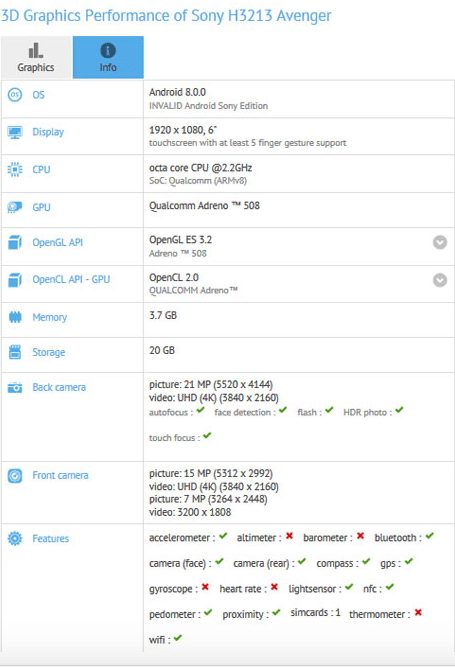Click the Back camera icon

coord(15,388)
